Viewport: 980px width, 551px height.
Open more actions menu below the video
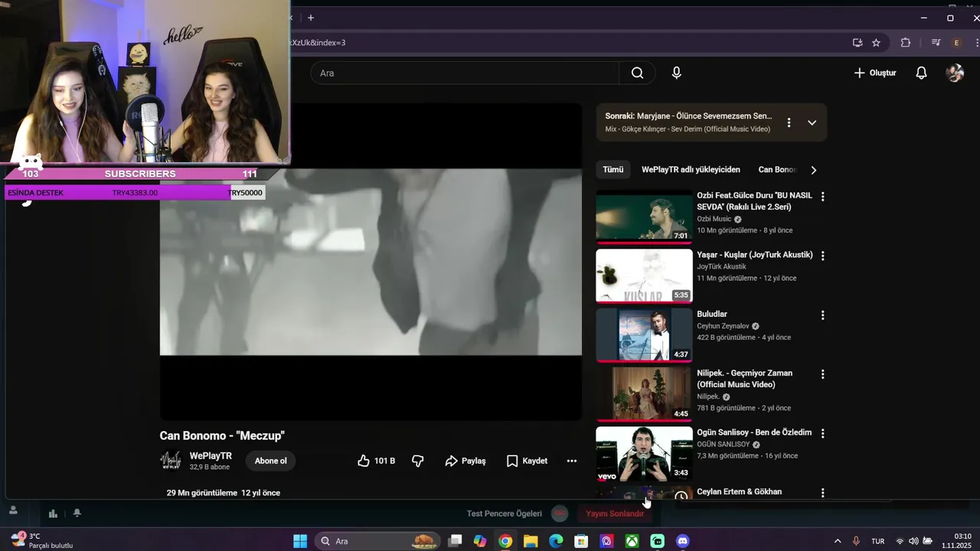pos(571,461)
